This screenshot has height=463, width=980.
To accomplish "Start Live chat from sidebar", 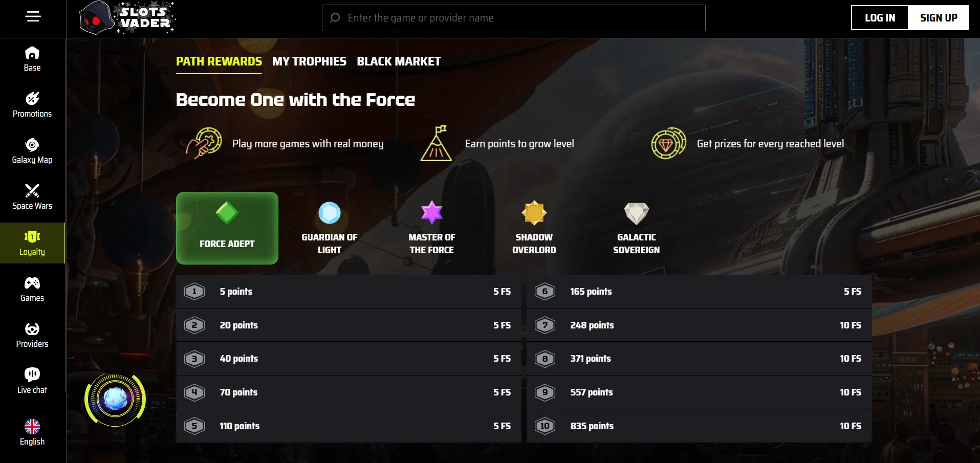I will tap(32, 381).
